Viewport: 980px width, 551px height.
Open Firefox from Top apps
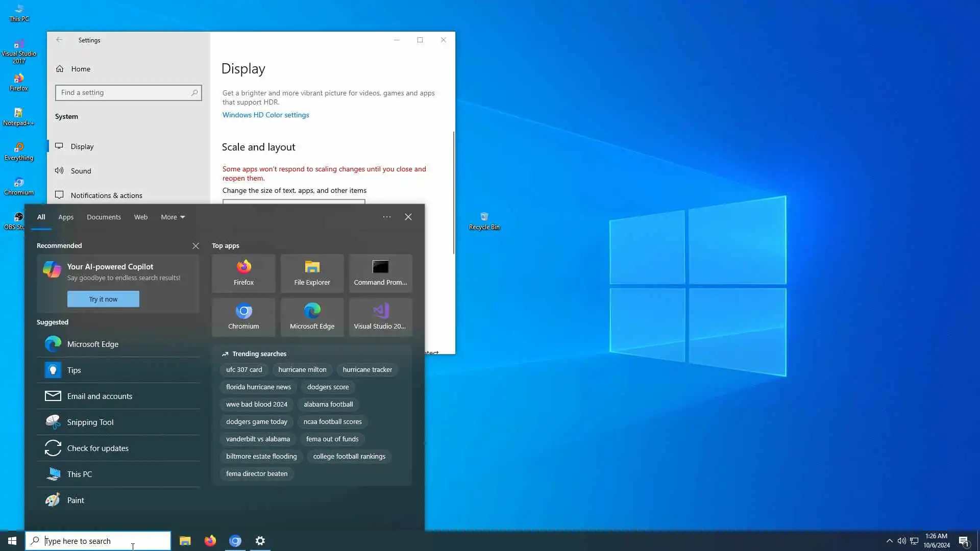(x=243, y=273)
